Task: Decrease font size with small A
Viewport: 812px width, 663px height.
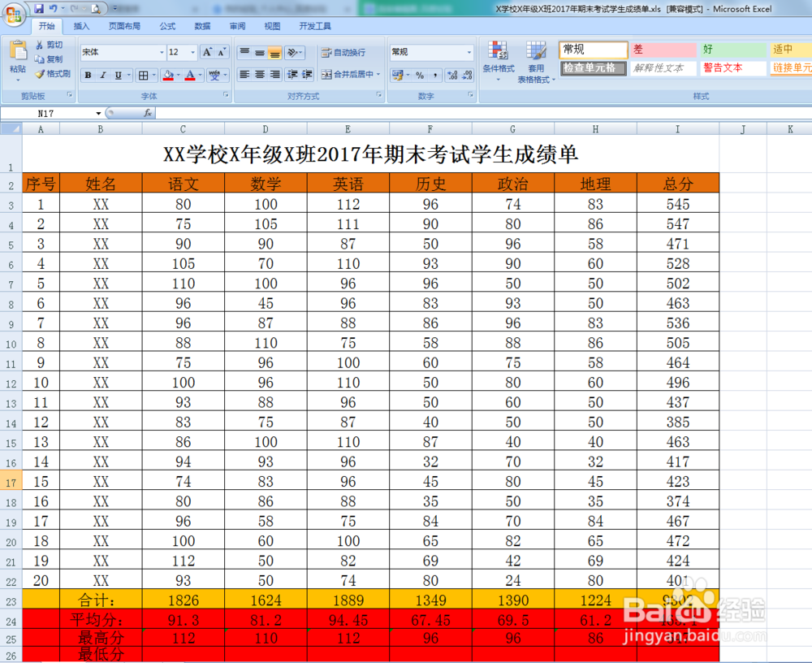Action: tap(222, 52)
